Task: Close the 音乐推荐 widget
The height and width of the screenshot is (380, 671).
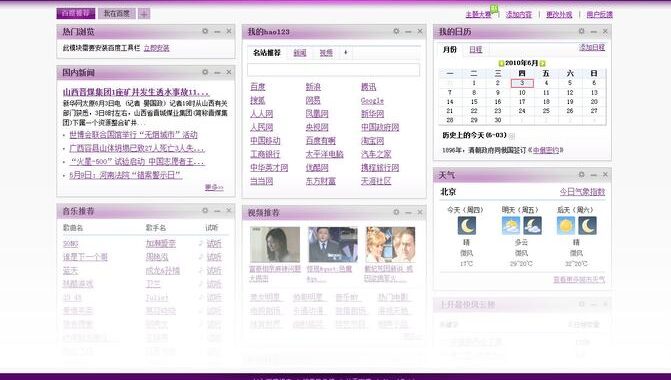Action: (x=229, y=211)
